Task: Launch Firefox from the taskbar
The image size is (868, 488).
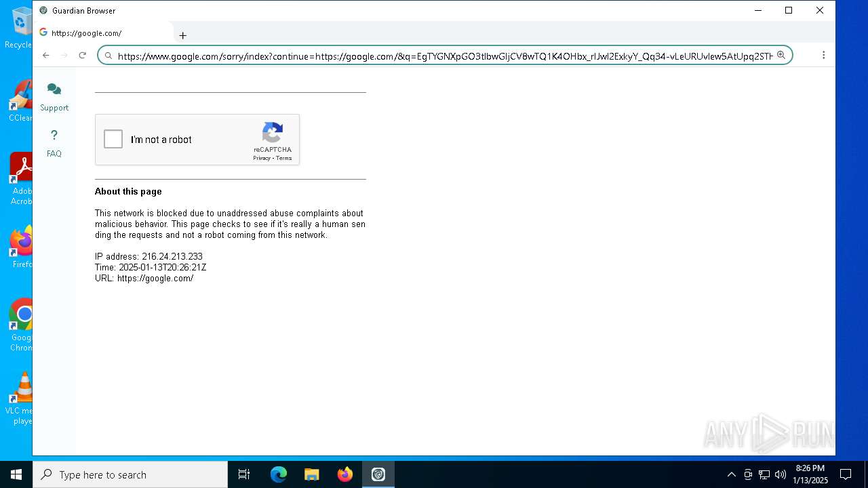Action: [345, 474]
